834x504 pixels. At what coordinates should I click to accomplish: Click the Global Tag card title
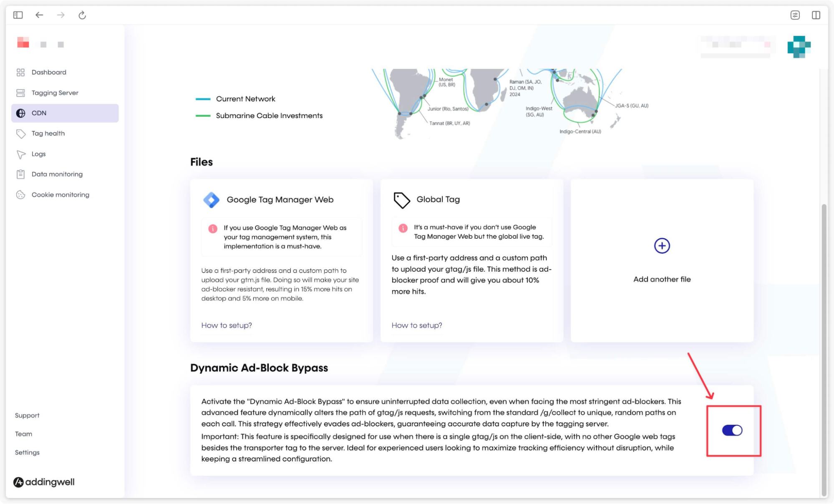tap(438, 199)
